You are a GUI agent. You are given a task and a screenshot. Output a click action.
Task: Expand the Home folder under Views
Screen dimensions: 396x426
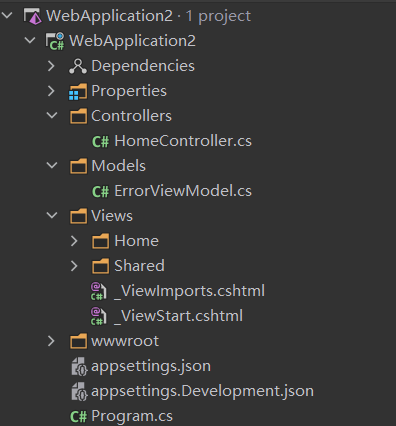tap(74, 241)
